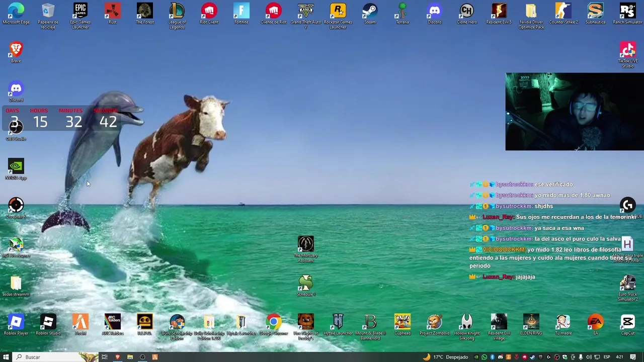
Task: Open the Steam desktop shortcut
Action: point(370,14)
